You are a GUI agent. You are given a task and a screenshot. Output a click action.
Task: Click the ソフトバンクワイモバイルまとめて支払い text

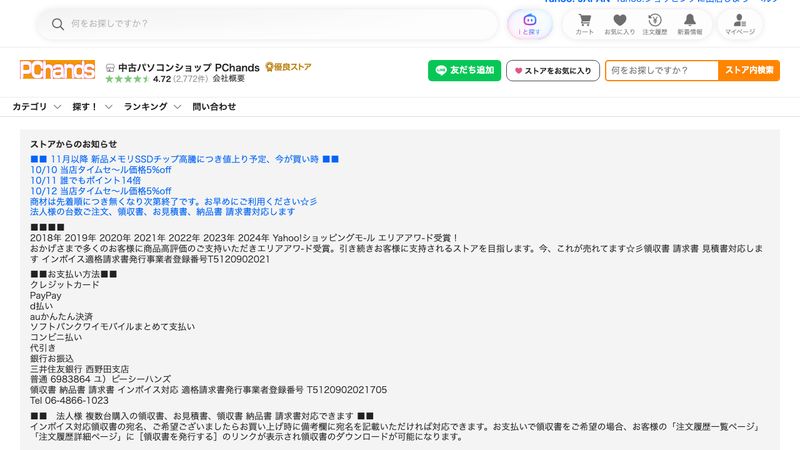[x=112, y=327]
